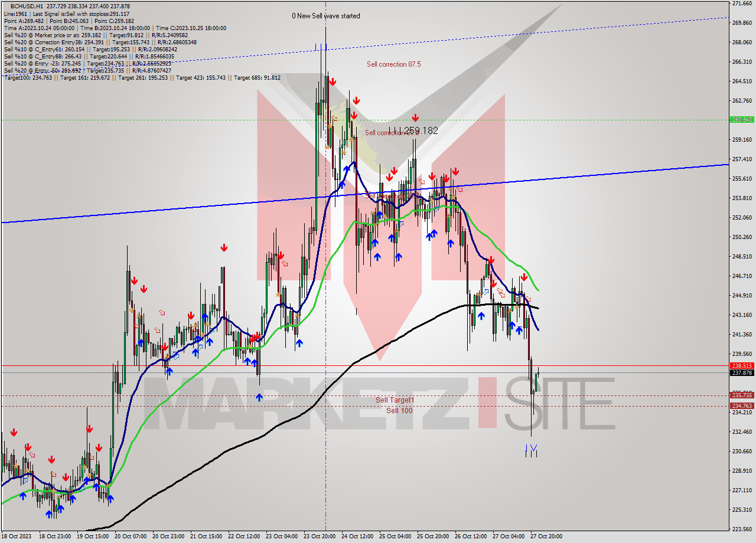Click the 227.110 price axis label
The image size is (756, 543).
coord(741,490)
